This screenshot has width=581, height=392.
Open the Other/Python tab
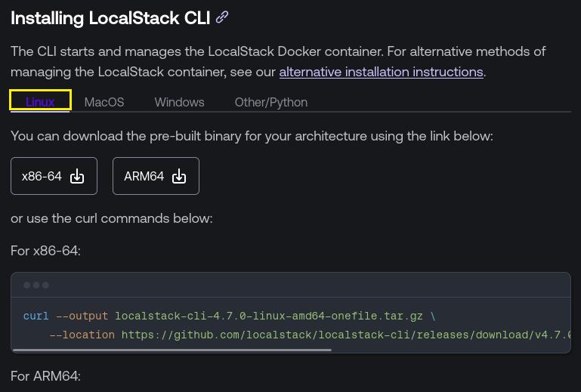271,102
